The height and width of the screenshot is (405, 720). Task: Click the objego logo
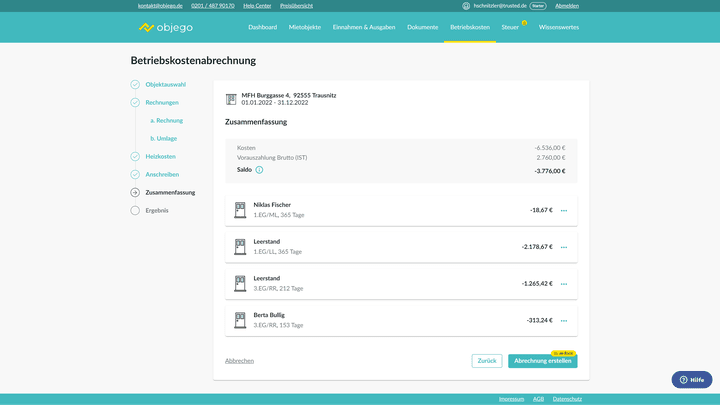pos(168,27)
